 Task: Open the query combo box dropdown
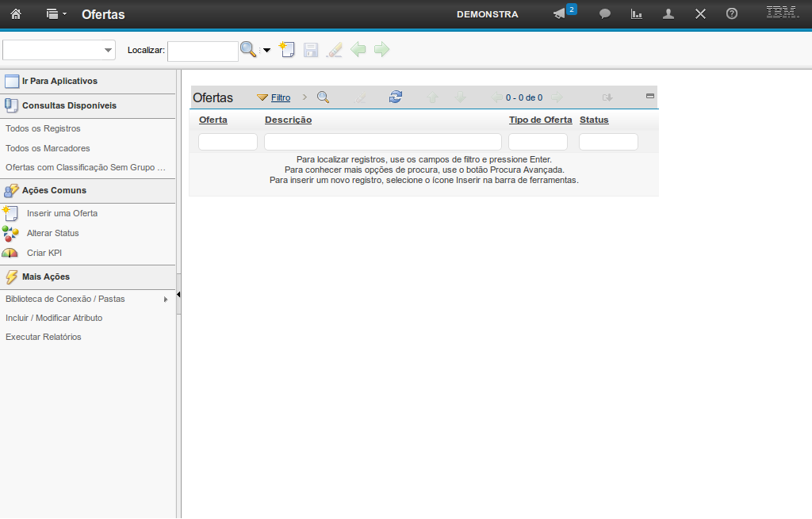108,51
